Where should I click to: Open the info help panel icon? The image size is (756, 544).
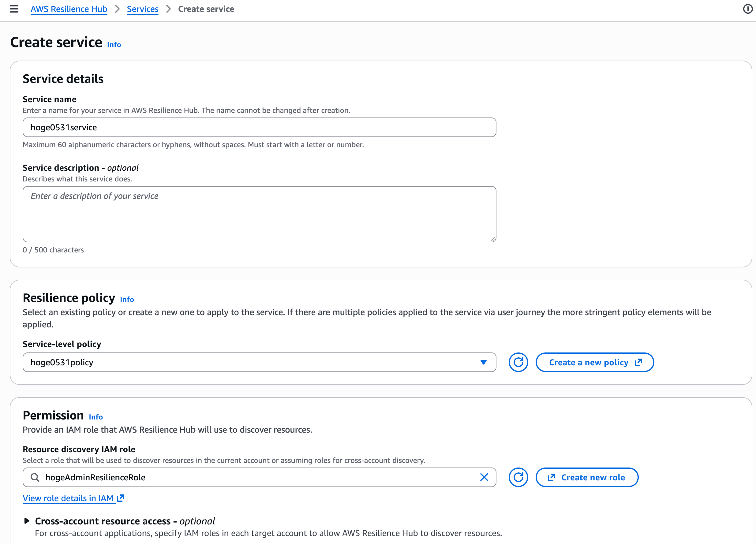click(x=748, y=9)
